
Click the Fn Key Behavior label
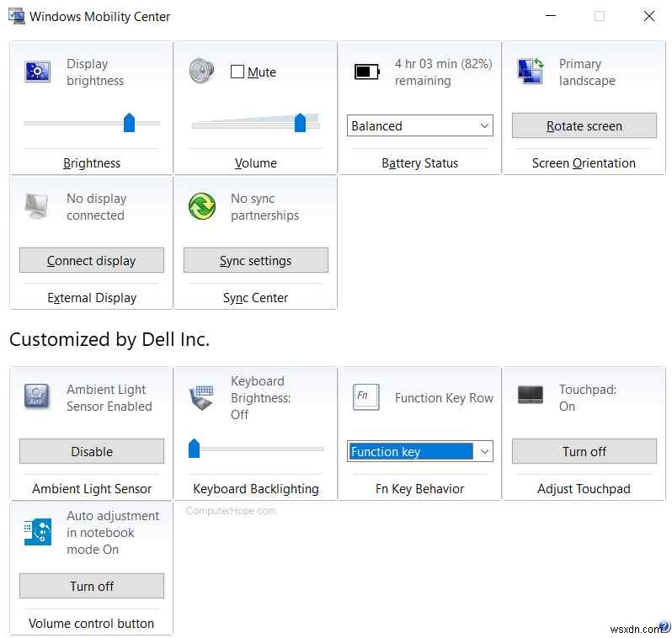(x=419, y=488)
